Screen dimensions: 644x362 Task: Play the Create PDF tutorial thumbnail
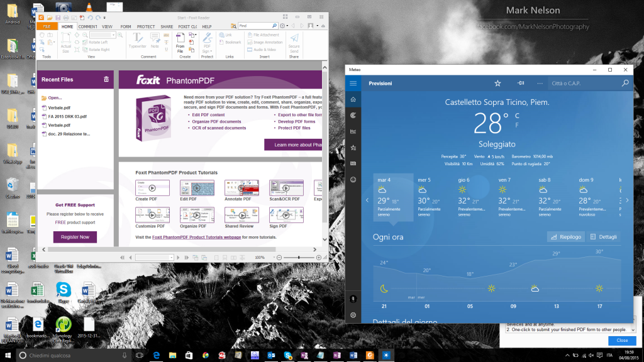(152, 188)
